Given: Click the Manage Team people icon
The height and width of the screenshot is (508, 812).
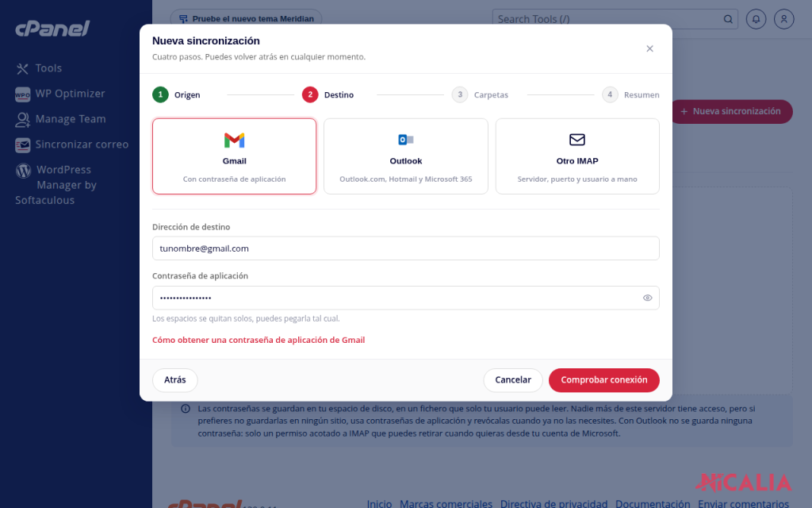Looking at the screenshot, I should click(x=22, y=120).
